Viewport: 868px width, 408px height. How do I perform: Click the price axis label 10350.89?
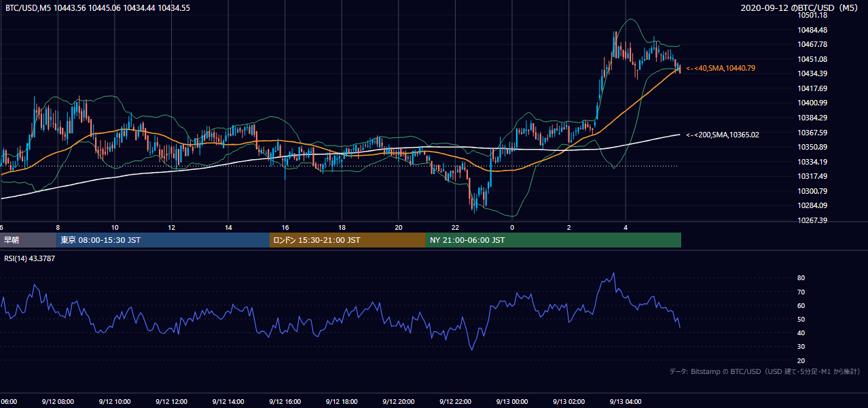click(812, 147)
